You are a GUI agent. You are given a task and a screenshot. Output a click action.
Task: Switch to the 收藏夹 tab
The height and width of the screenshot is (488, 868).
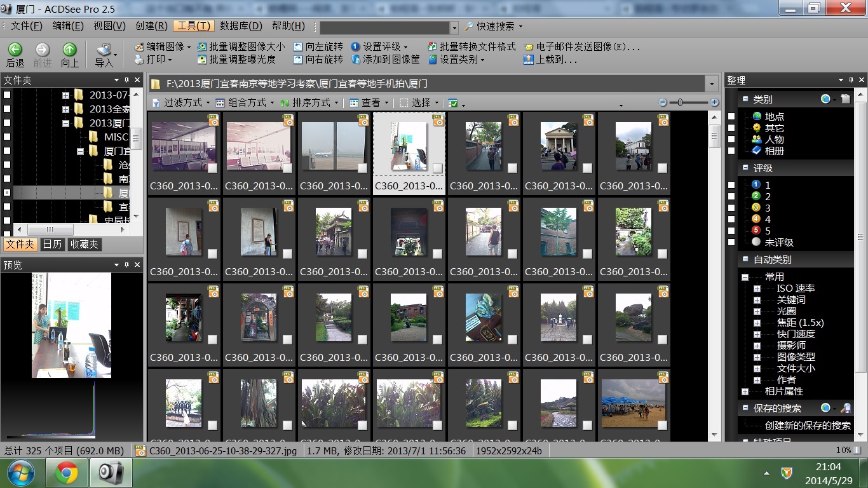tap(85, 245)
